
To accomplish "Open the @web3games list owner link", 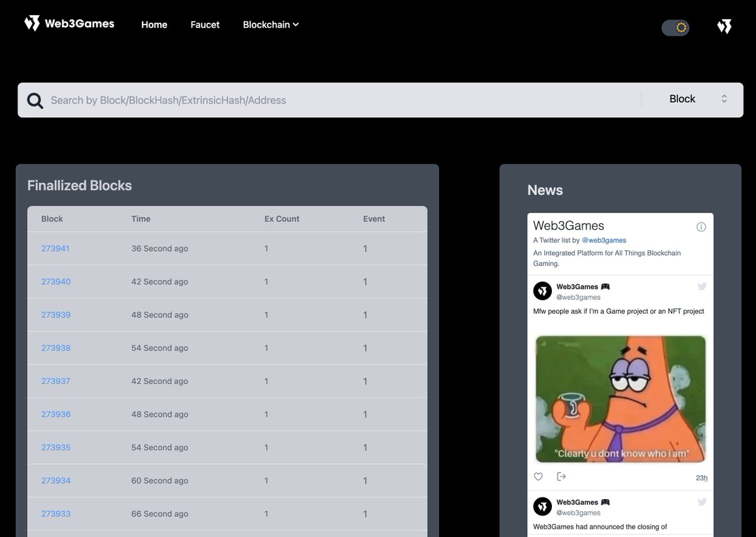I will tap(604, 240).
